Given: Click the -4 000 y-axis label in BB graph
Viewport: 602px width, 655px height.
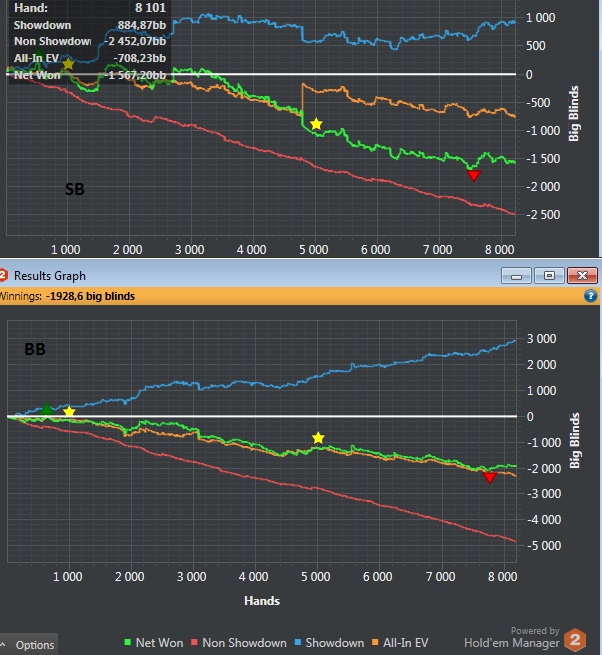Looking at the screenshot, I should pos(543,520).
